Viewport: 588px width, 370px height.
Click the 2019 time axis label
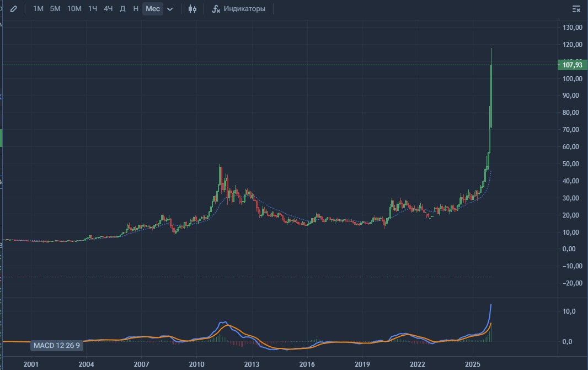pyautogui.click(x=362, y=364)
